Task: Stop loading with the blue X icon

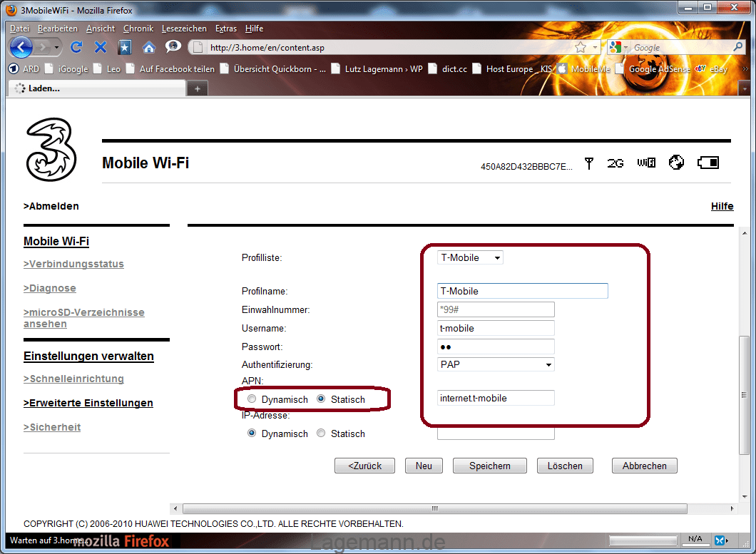Action: tap(101, 47)
